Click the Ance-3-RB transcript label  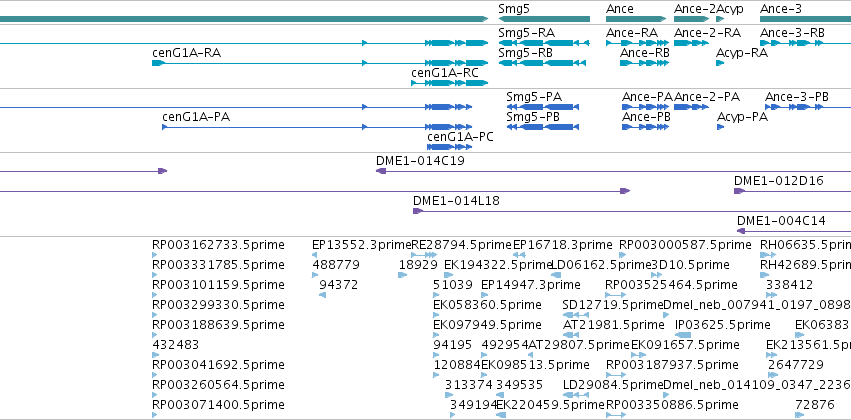point(792,33)
